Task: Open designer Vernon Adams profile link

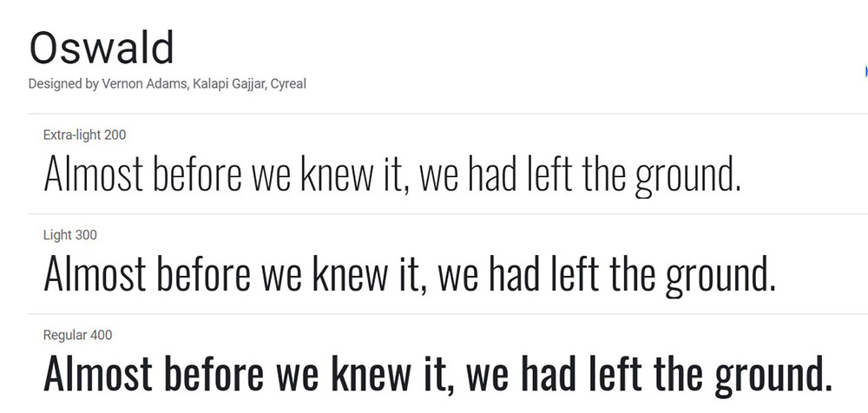Action: 144,84
